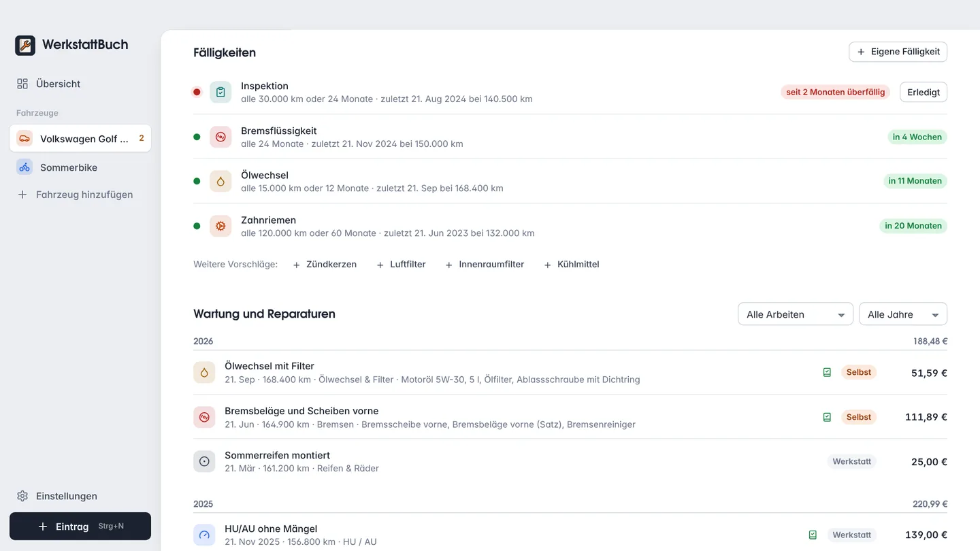Viewport: 980px width, 551px height.
Task: Click the 'seit 2 Monaten überfällig' badge
Action: 835,92
